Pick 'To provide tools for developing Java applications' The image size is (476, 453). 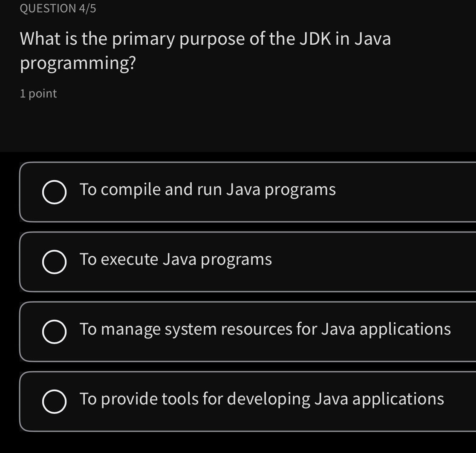click(261, 399)
